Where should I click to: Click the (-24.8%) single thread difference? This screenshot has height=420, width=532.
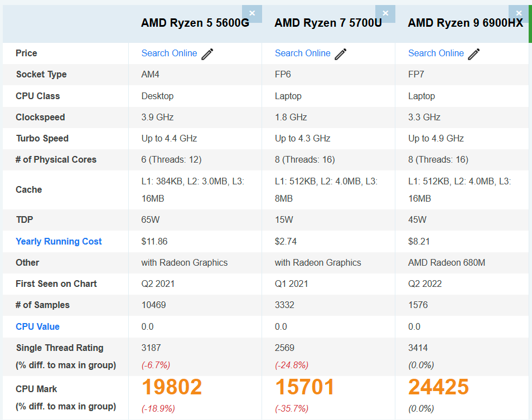pos(292,365)
